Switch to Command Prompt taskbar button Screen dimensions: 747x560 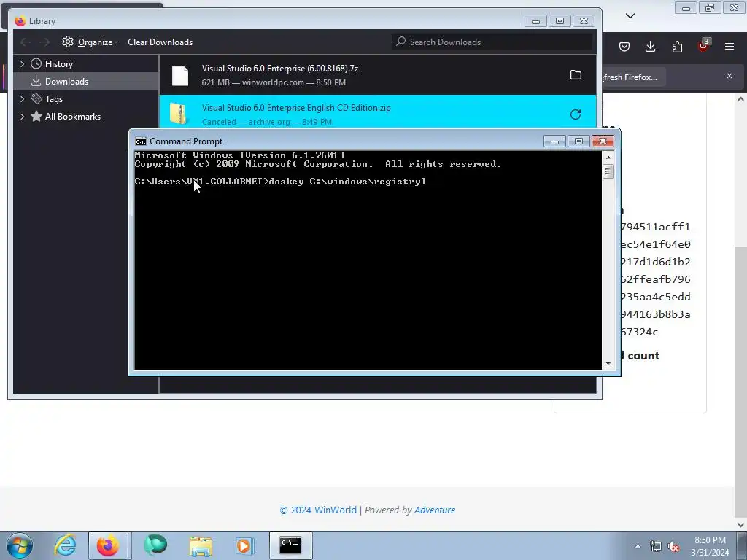[290, 545]
